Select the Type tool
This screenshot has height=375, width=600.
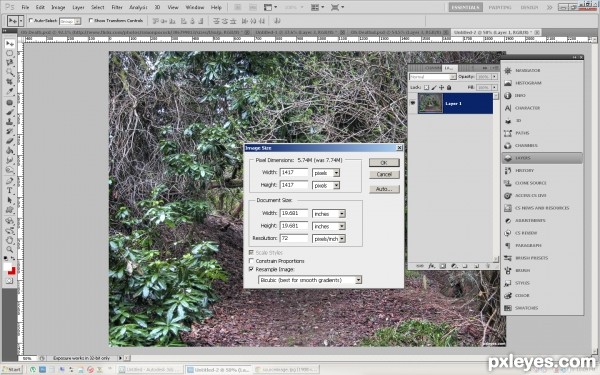[x=10, y=191]
